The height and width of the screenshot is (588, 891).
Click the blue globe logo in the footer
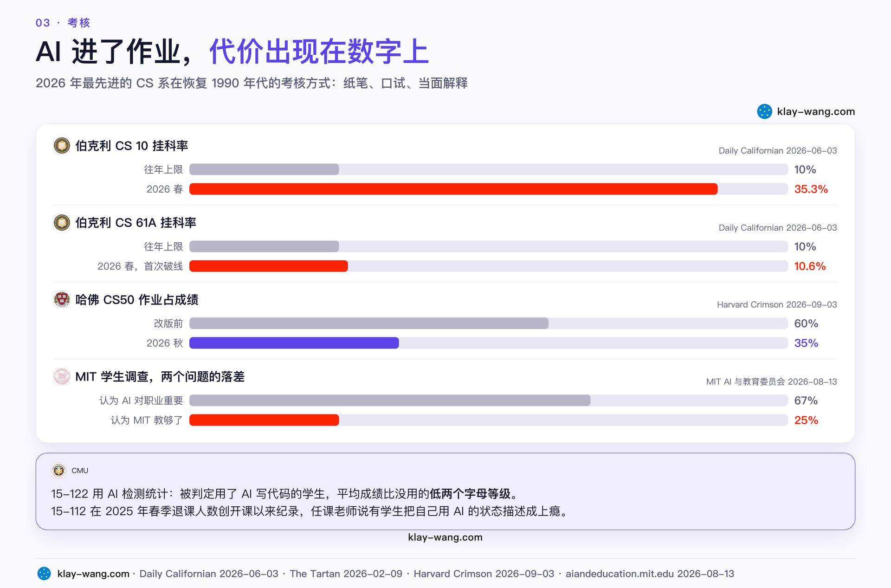(x=44, y=574)
